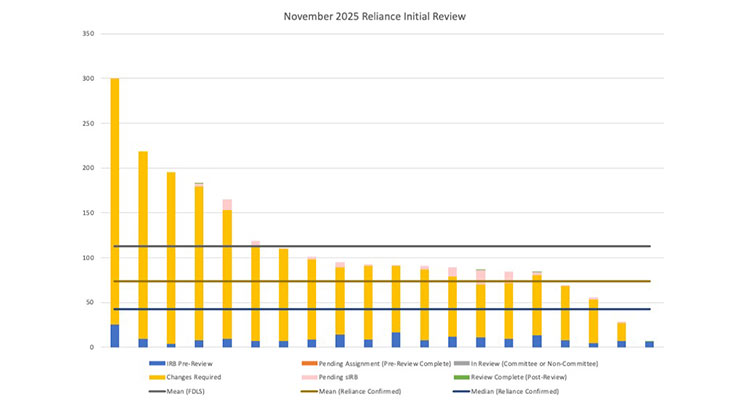
Task: Click the Median (Reliance Confirmed) legend line marker
Action: pos(464,391)
